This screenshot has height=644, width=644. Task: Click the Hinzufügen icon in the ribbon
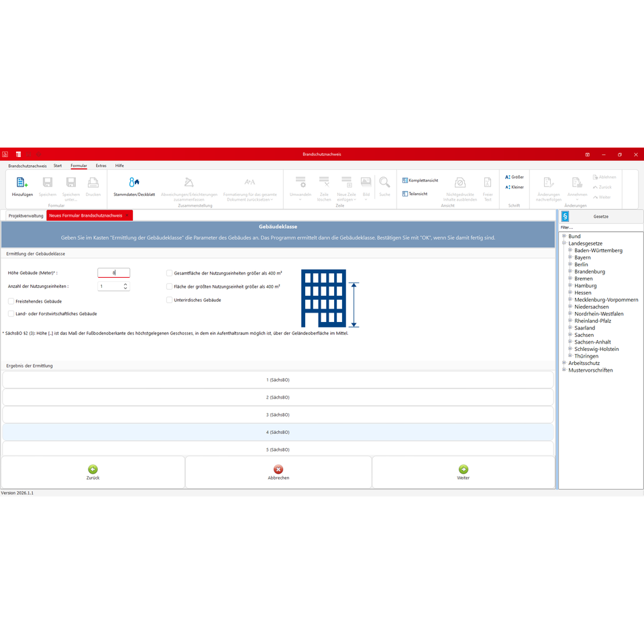pos(22,182)
